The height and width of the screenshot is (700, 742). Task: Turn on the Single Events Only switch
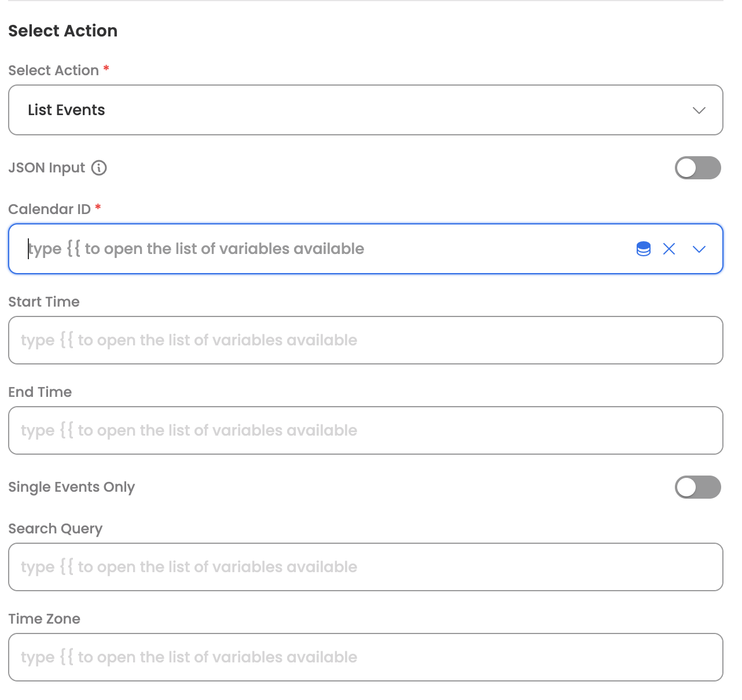click(697, 487)
